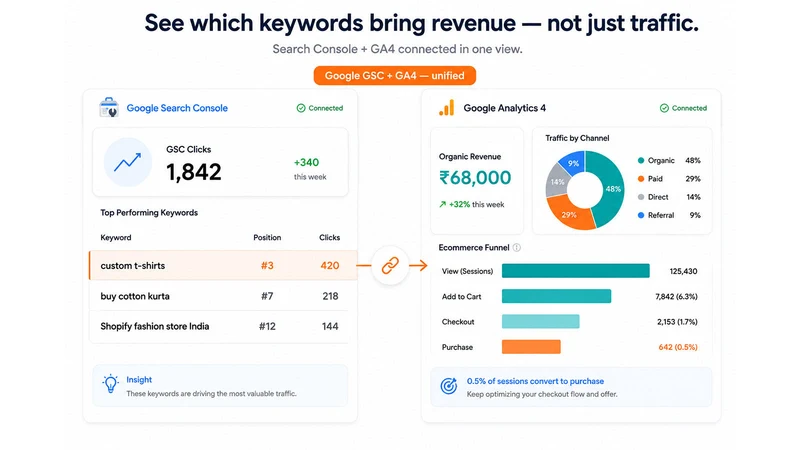Screen dimensions: 800x450
Task: Click the GSC Clicks trend arrow icon
Action: tap(128, 162)
